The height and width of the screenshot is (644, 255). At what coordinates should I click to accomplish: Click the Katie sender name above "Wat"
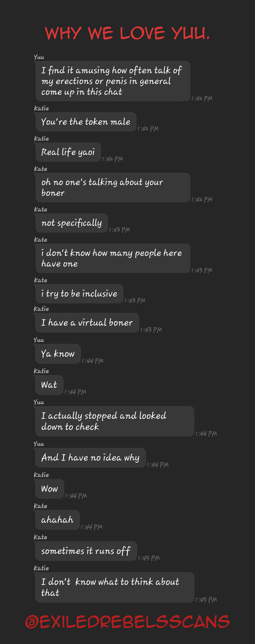point(41,371)
